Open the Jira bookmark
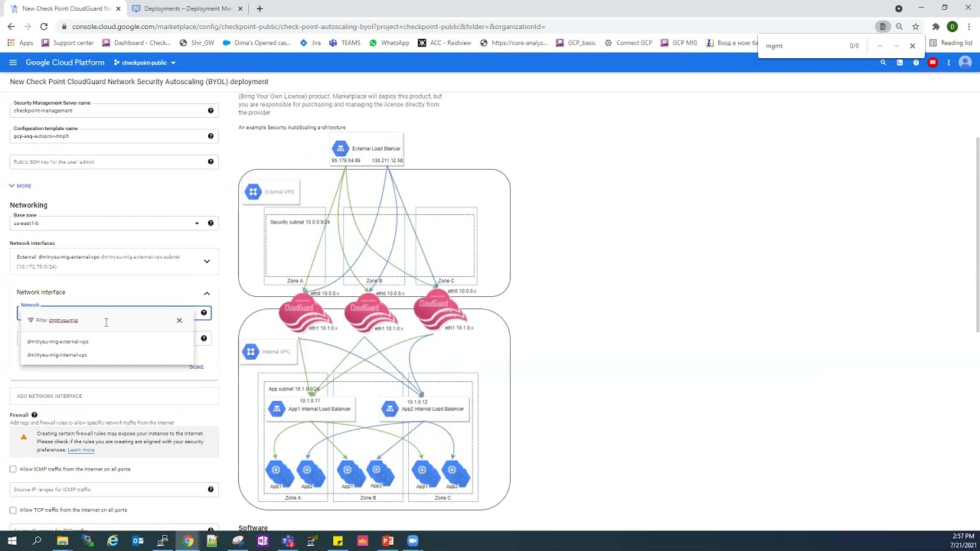 coord(310,43)
